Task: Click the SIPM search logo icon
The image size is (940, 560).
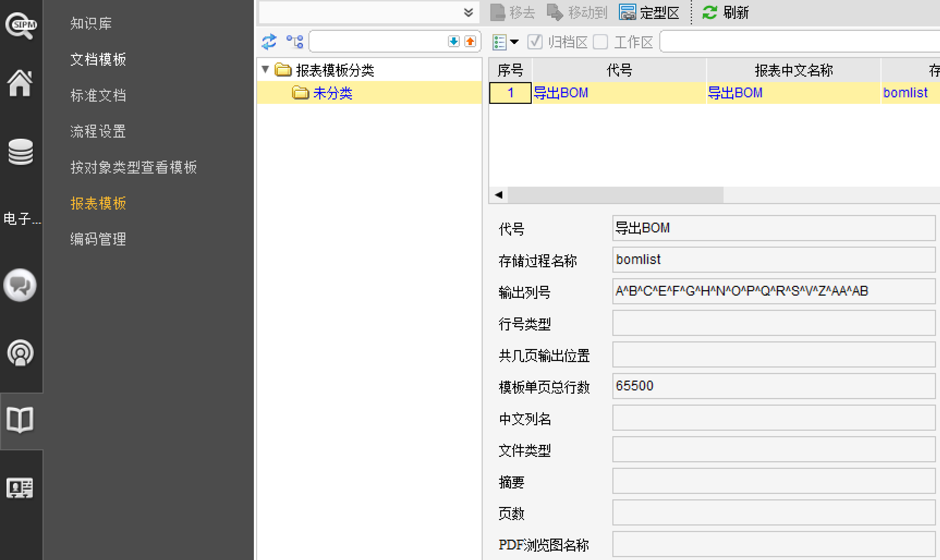Action: tap(21, 25)
